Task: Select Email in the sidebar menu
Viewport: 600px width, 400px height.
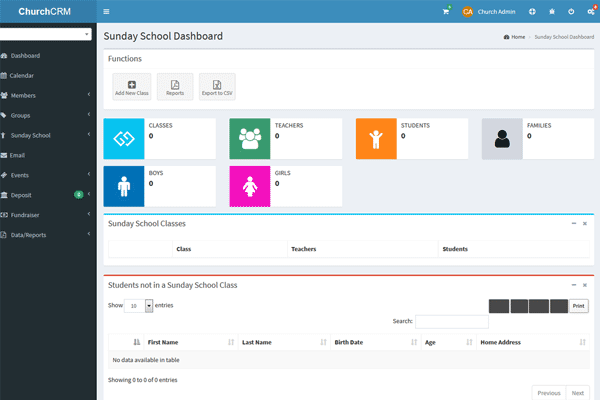Action: pos(18,155)
